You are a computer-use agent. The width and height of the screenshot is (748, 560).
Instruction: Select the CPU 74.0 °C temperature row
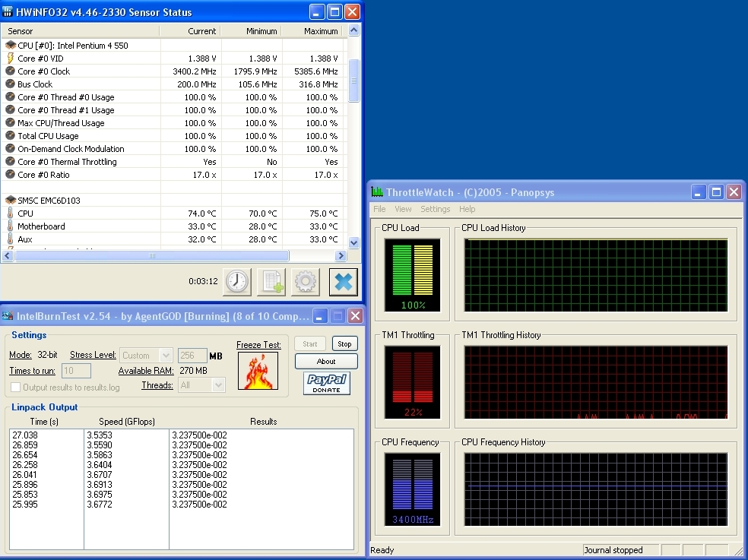tap(173, 214)
